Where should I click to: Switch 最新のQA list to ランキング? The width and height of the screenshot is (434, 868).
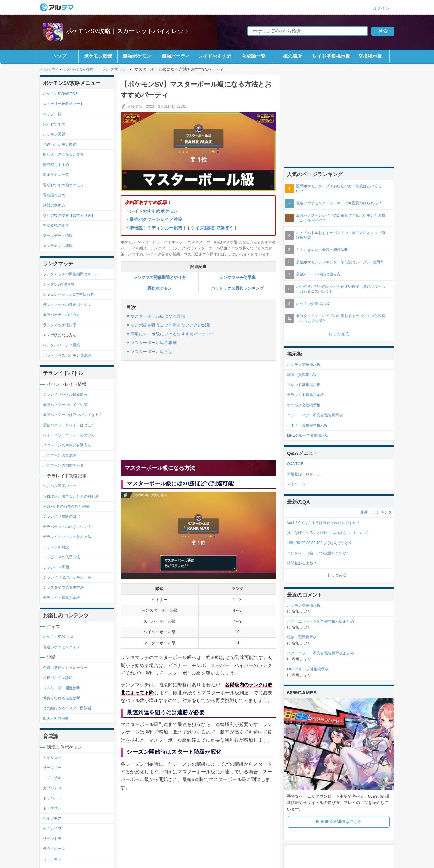coord(382,512)
